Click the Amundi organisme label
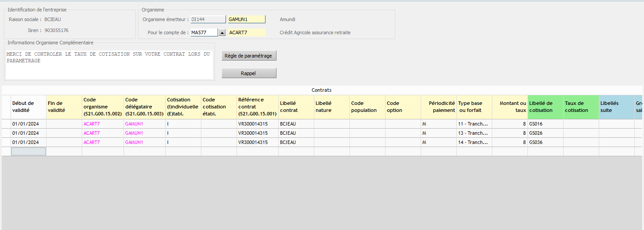 287,19
